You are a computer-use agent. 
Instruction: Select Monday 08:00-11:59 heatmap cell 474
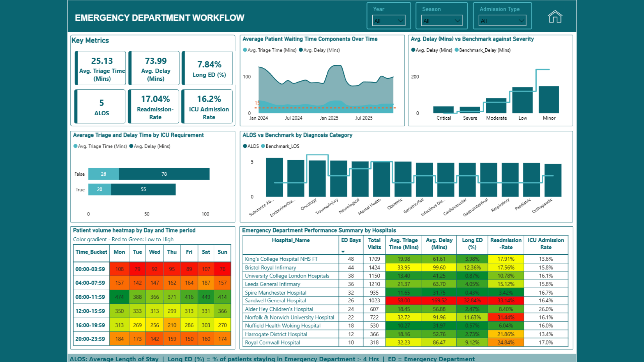[x=119, y=297]
